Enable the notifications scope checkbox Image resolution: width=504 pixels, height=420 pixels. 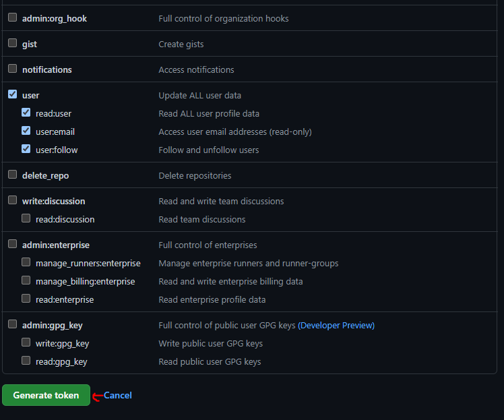pyautogui.click(x=13, y=69)
